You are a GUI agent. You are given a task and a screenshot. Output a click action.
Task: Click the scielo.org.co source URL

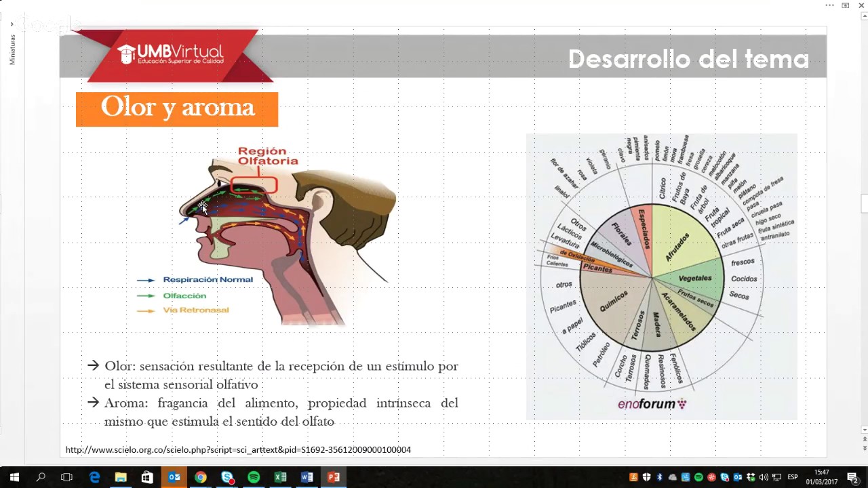(x=238, y=449)
